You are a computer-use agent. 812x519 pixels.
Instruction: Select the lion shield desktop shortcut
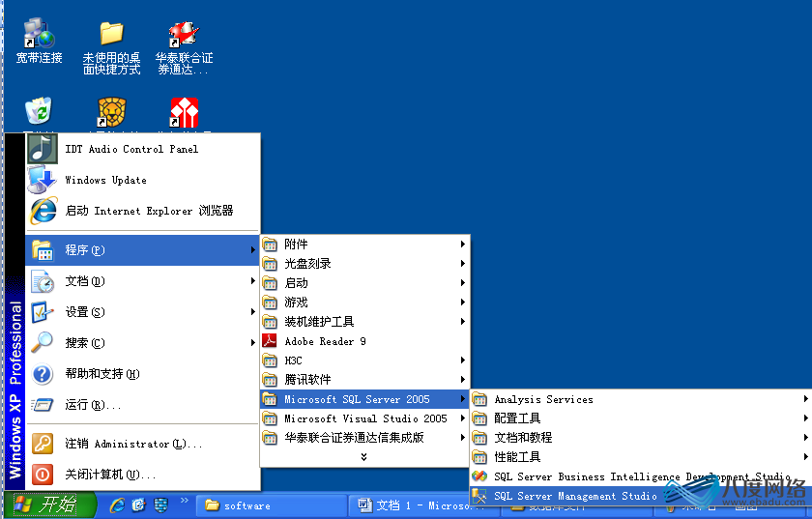coord(112,112)
